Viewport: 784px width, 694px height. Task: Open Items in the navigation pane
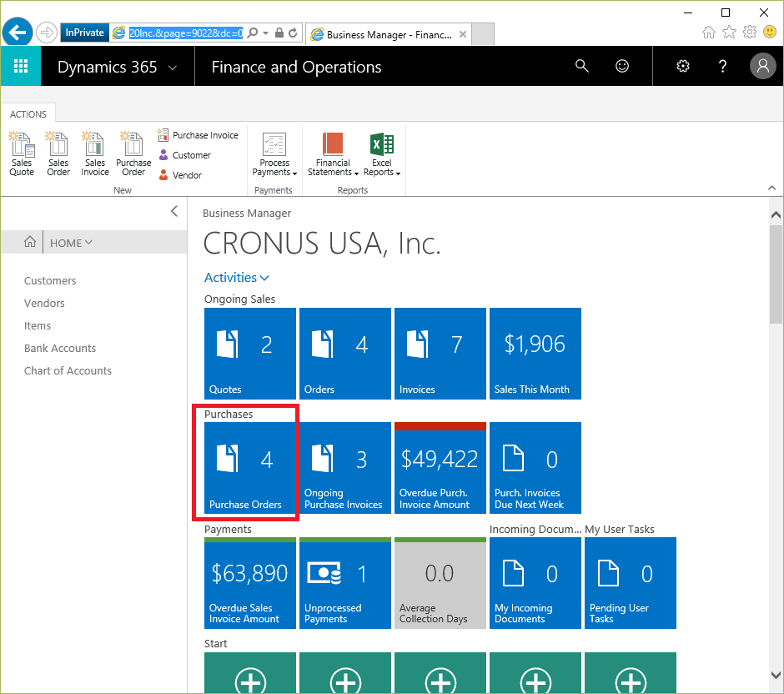click(x=38, y=325)
